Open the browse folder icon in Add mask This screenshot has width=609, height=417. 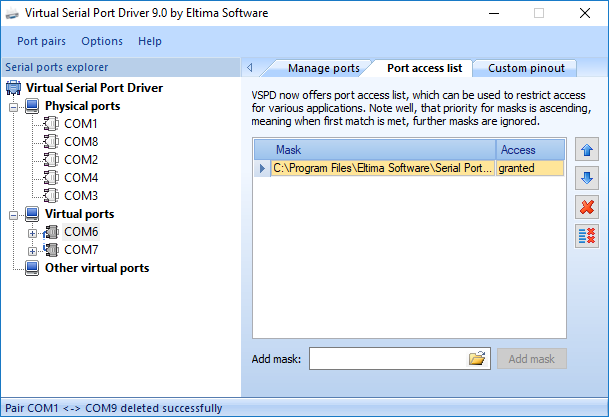477,359
